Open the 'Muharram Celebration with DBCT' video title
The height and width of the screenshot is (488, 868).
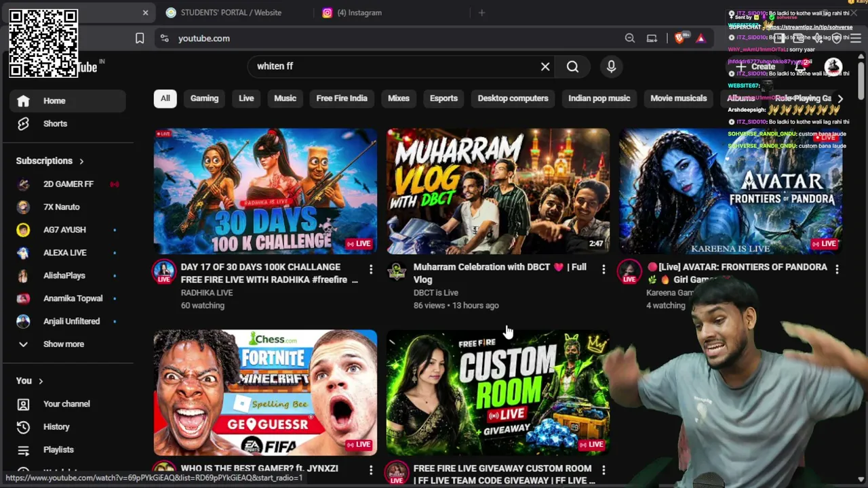click(500, 273)
